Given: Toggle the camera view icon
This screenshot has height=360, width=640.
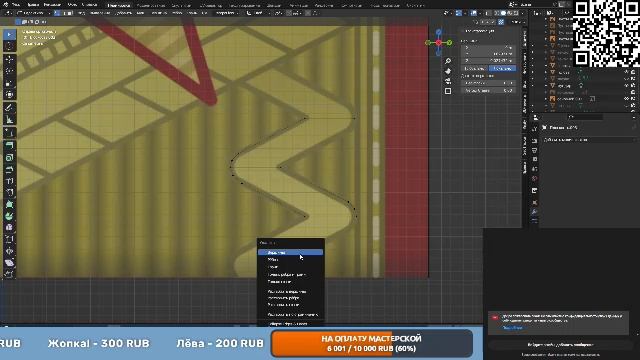Looking at the screenshot, I should pos(448,81).
